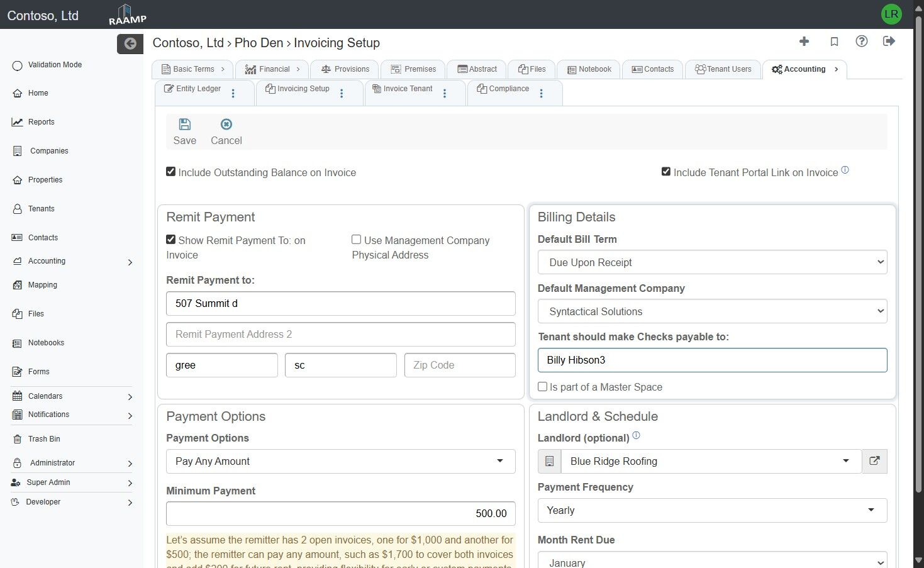
Task: Click the Pho Den breadcrumb link
Action: tap(259, 43)
